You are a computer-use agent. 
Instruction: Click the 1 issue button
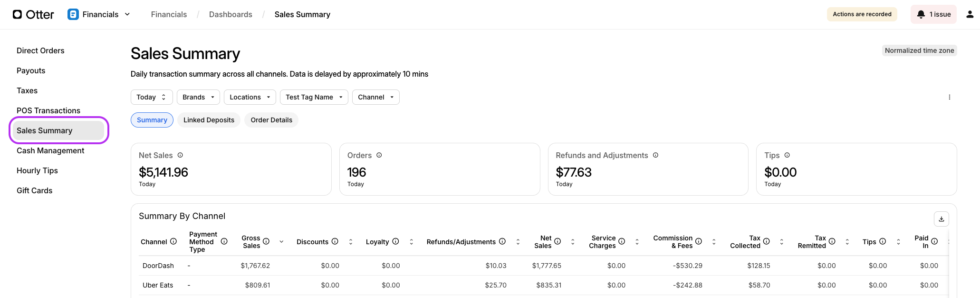tap(933, 14)
